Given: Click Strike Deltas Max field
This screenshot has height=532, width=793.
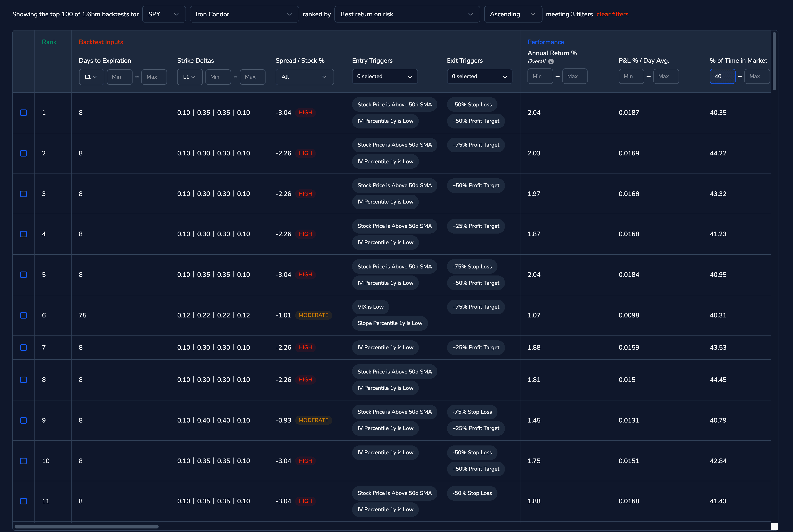Looking at the screenshot, I should (252, 77).
